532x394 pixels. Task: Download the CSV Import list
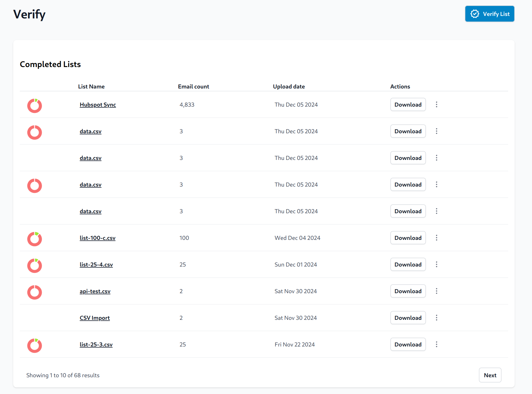click(x=408, y=318)
